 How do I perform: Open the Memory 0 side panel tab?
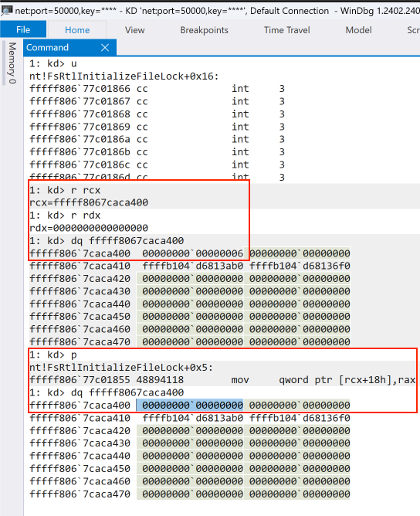click(12, 63)
